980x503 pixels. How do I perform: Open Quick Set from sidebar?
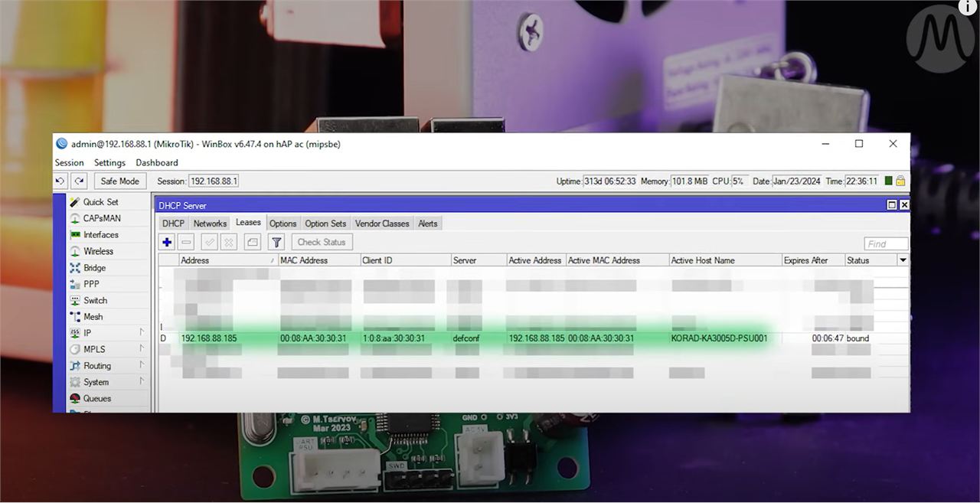101,202
